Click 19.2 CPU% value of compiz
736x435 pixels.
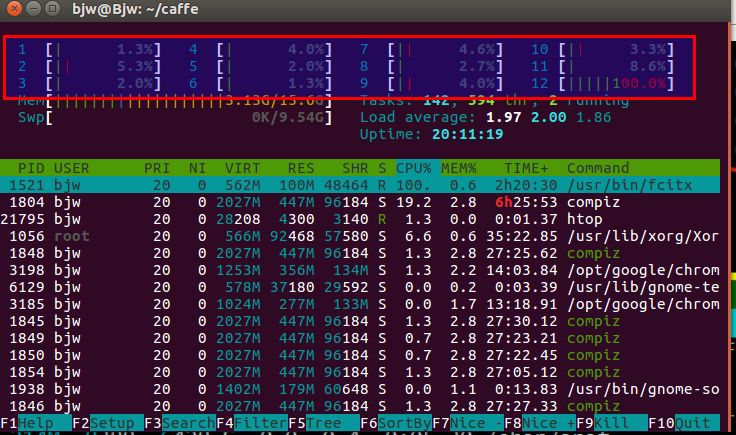(x=414, y=202)
